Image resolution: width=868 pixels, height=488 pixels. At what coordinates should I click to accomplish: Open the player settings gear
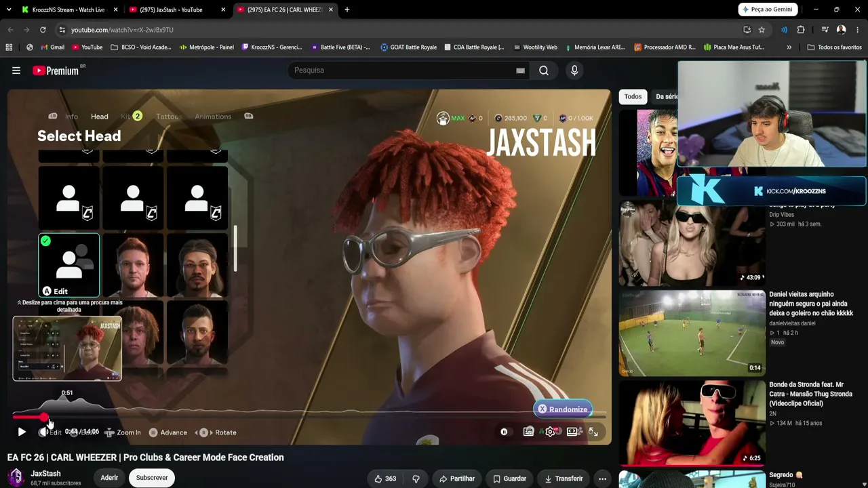pos(551,432)
